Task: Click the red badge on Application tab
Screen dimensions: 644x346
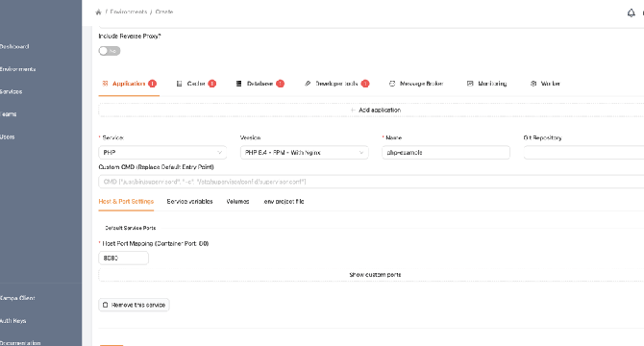Action: (x=153, y=84)
